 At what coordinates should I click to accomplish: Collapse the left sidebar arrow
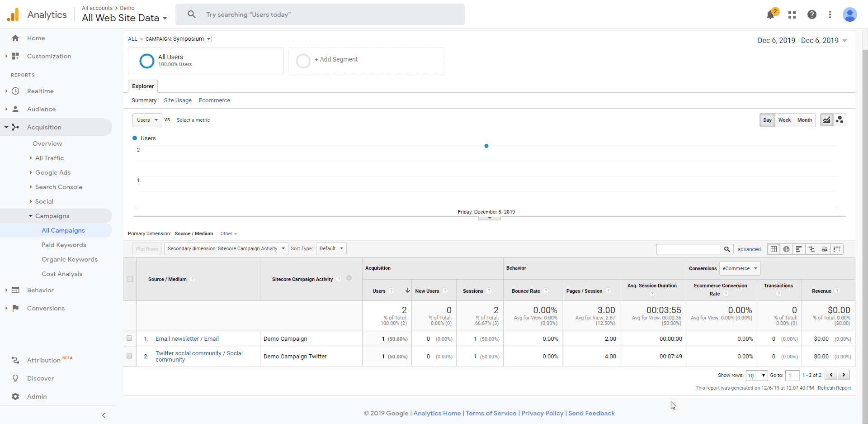pos(104,415)
